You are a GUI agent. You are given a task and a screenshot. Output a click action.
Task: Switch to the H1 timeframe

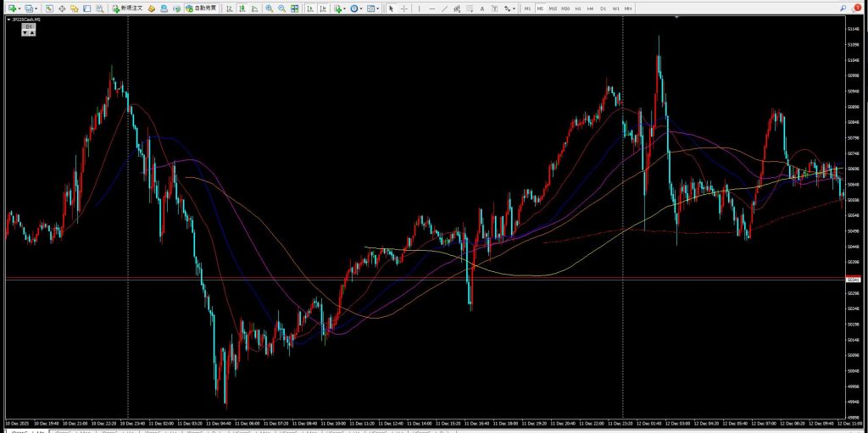[x=577, y=8]
